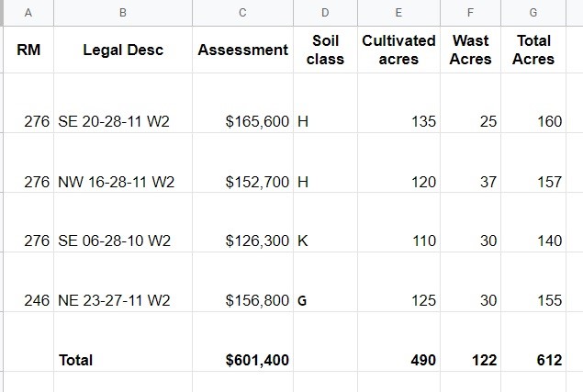Select the total acres 612 cell
Image resolution: width=583 pixels, height=392 pixels.
coord(533,342)
